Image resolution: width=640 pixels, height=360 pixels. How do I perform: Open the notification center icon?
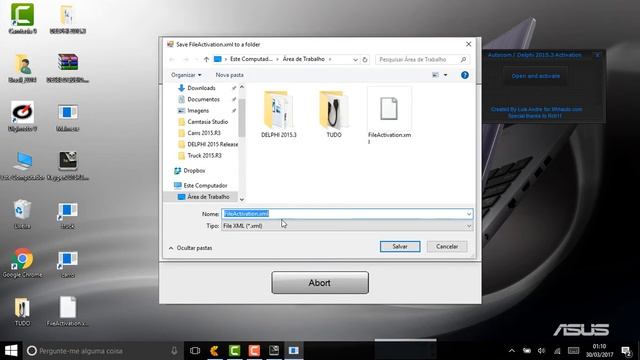point(626,351)
